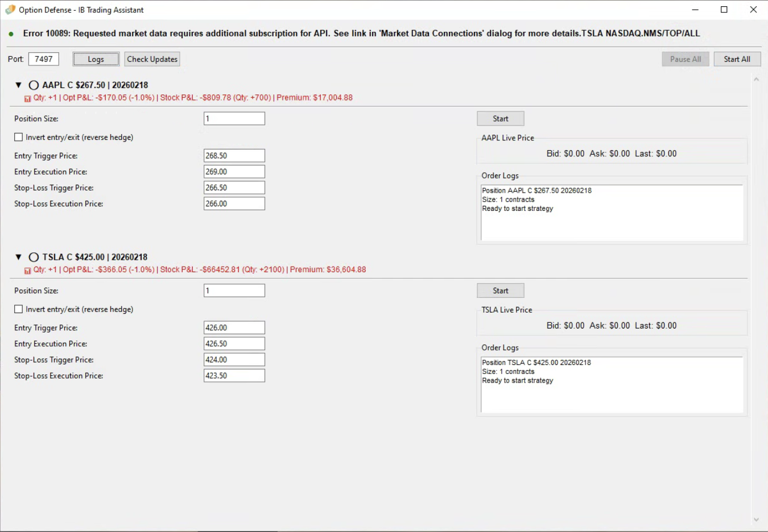
Task: Select the AAPL C $267.50 radio circle
Action: click(34, 85)
